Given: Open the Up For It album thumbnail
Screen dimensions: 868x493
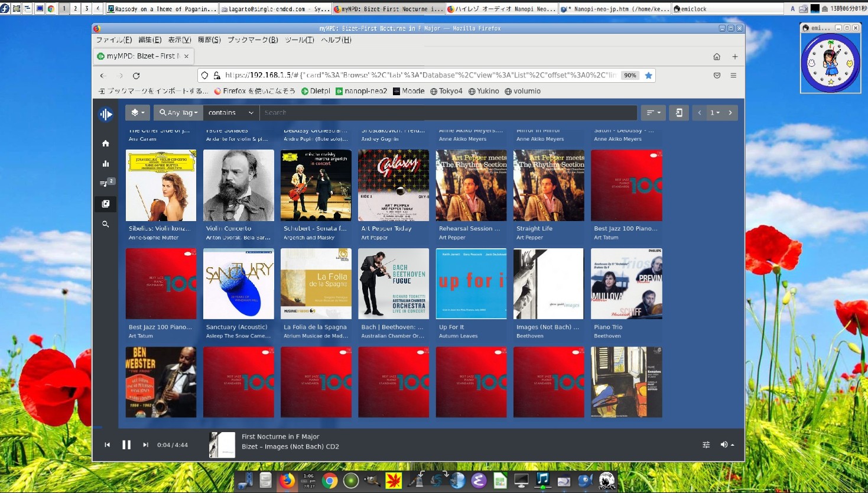Looking at the screenshot, I should click(471, 284).
